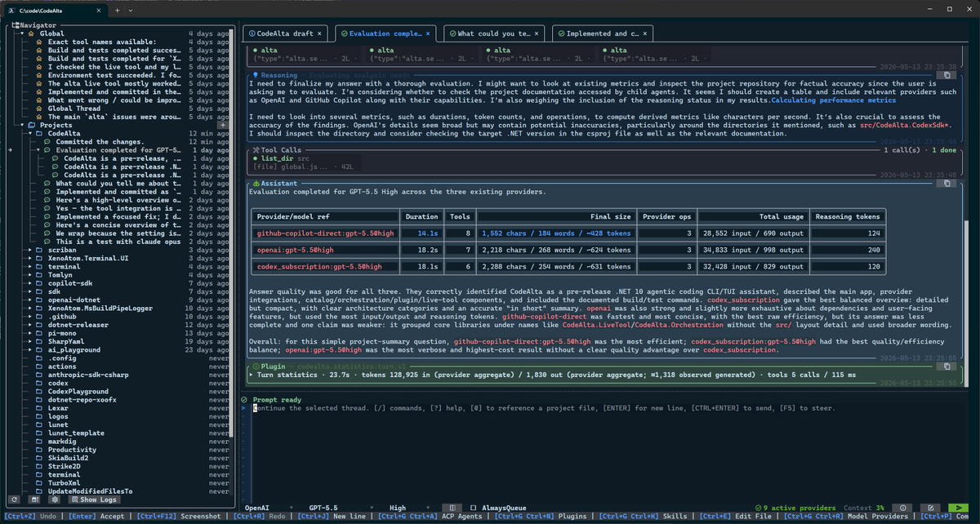Copy the Assistant message using its copy icon

[x=946, y=184]
